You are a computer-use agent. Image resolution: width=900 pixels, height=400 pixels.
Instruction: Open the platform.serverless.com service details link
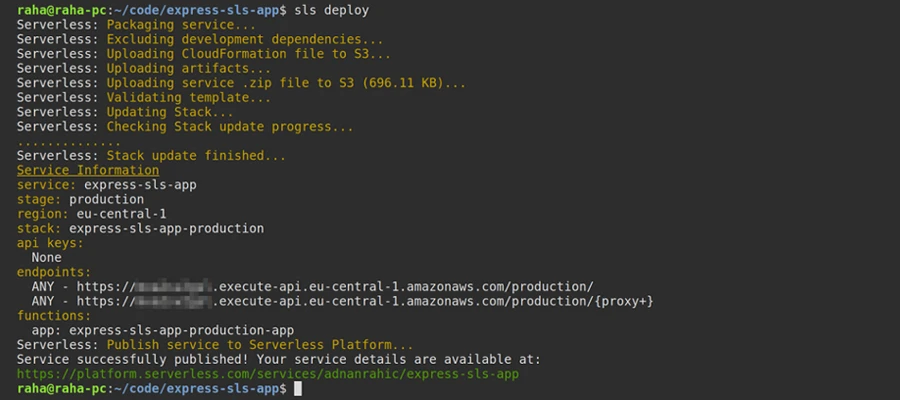click(x=268, y=373)
